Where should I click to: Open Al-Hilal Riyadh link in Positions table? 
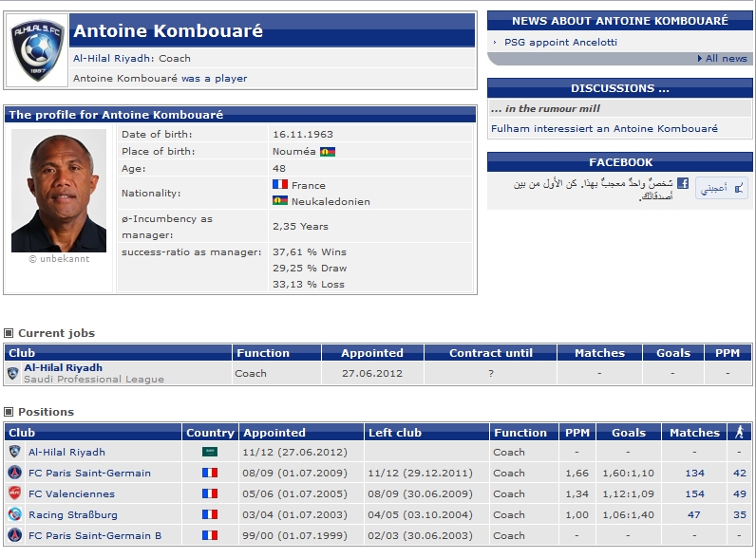[x=66, y=452]
